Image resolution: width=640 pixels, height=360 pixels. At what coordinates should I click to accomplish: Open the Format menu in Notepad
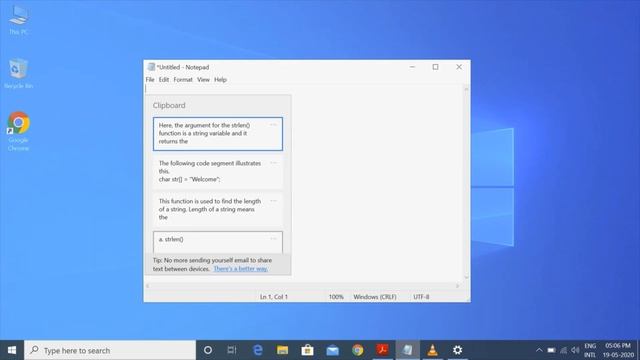pos(183,80)
